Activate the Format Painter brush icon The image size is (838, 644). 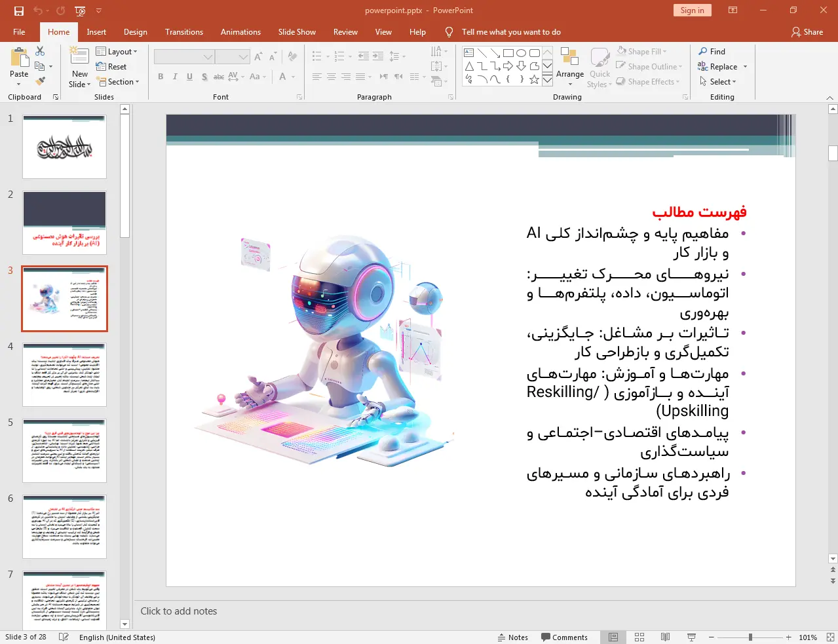coord(40,81)
